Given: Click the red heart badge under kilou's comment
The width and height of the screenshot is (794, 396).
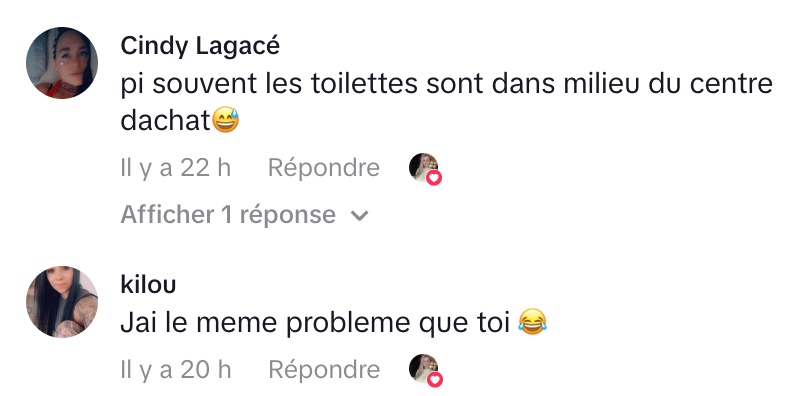Looking at the screenshot, I should click(435, 379).
